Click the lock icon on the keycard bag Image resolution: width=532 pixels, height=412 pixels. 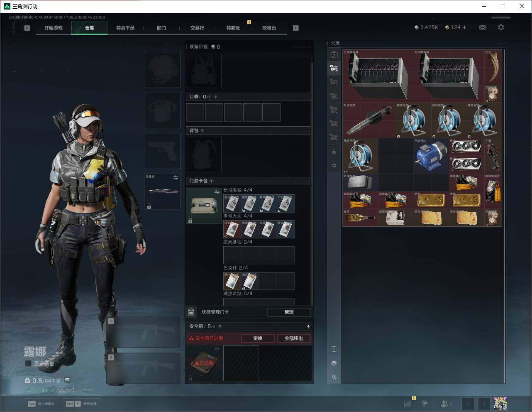[190, 221]
